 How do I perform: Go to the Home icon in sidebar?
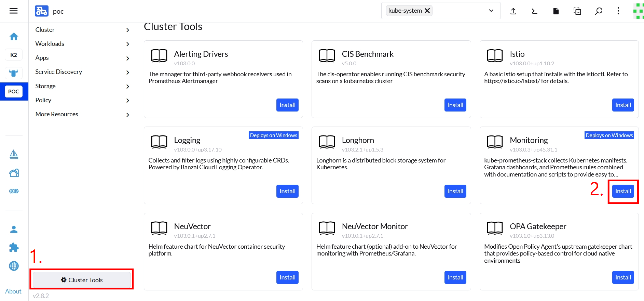[x=14, y=36]
